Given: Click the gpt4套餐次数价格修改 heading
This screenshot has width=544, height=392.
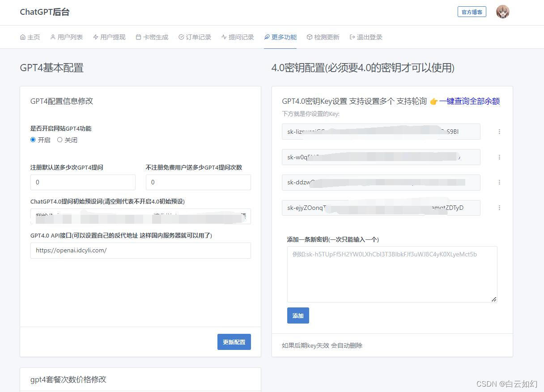Looking at the screenshot, I should point(68,379).
